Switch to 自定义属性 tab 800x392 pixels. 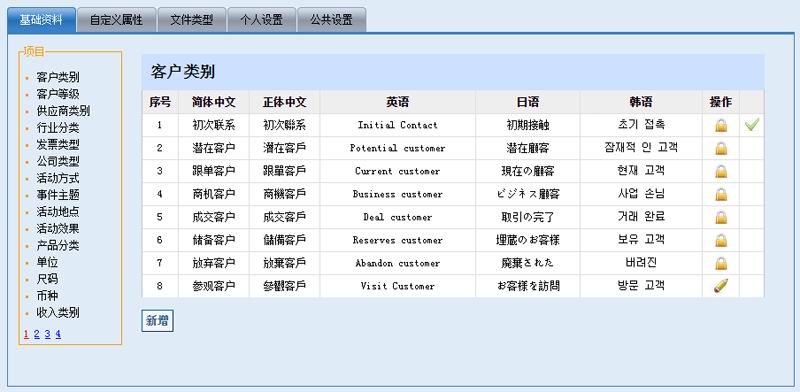[x=116, y=20]
